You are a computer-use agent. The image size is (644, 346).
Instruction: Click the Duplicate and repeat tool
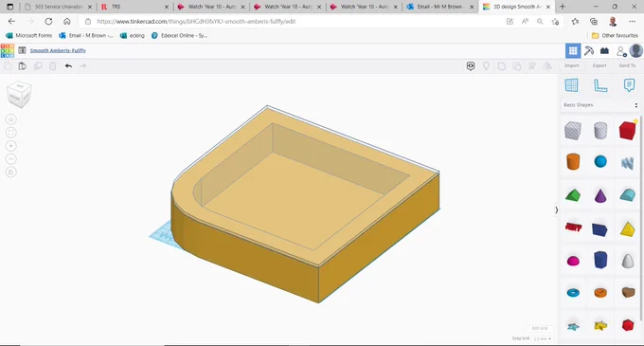tap(38, 65)
